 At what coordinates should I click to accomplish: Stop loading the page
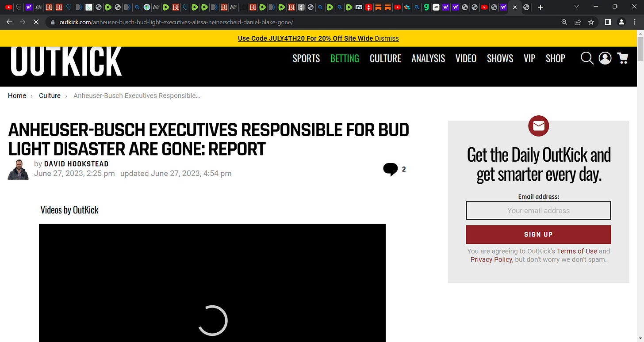[35, 22]
